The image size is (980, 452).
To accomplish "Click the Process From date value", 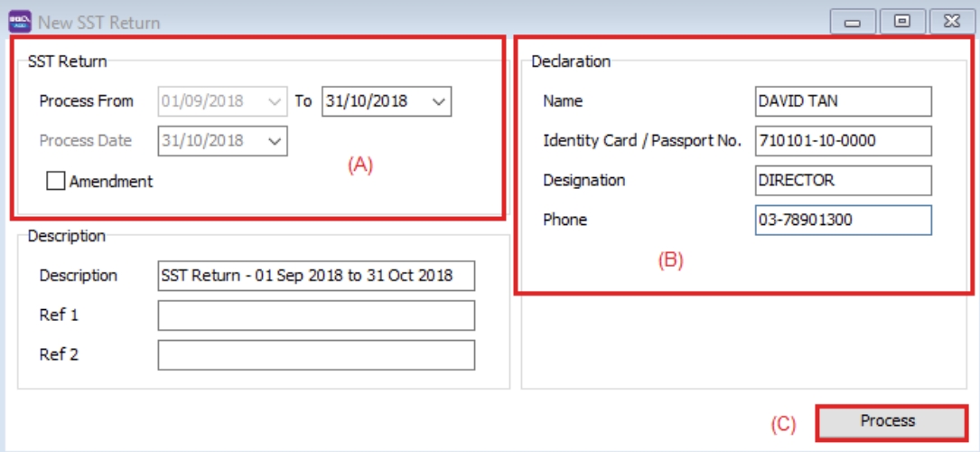I will (210, 101).
